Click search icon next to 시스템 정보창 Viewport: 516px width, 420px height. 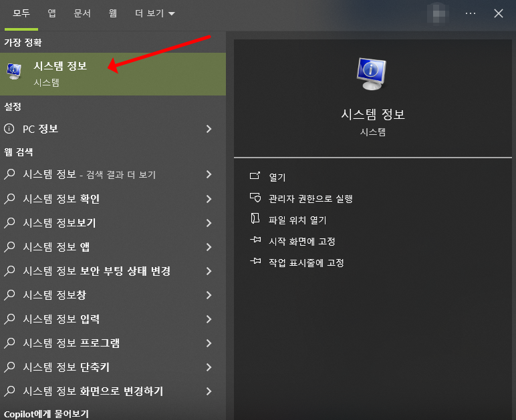(9, 294)
